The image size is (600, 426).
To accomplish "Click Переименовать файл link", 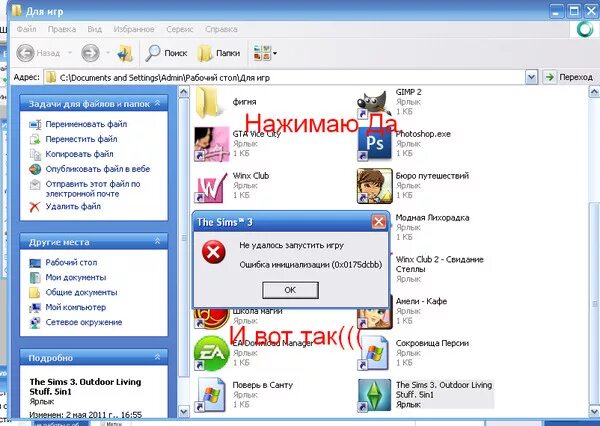I will pos(86,124).
